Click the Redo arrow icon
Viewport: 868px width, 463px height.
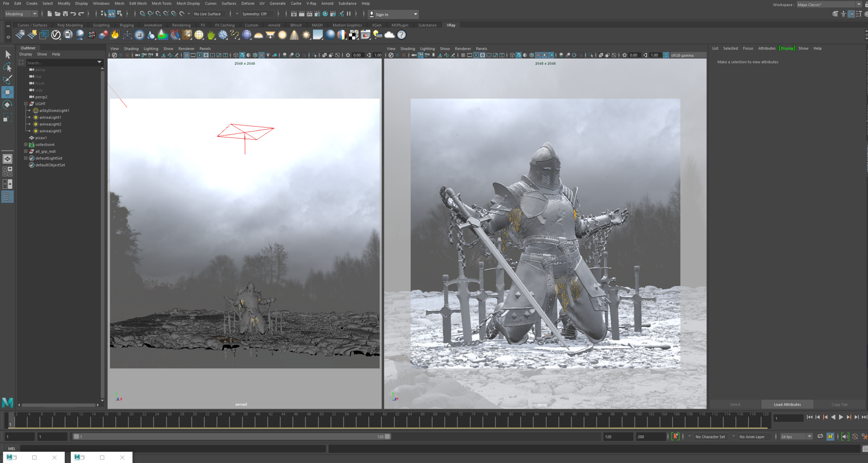coord(81,14)
